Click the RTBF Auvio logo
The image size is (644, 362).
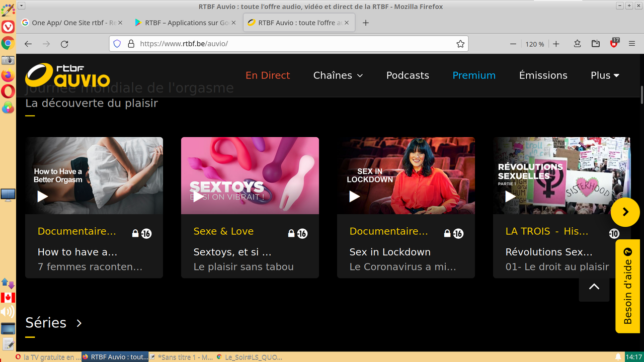tap(67, 75)
